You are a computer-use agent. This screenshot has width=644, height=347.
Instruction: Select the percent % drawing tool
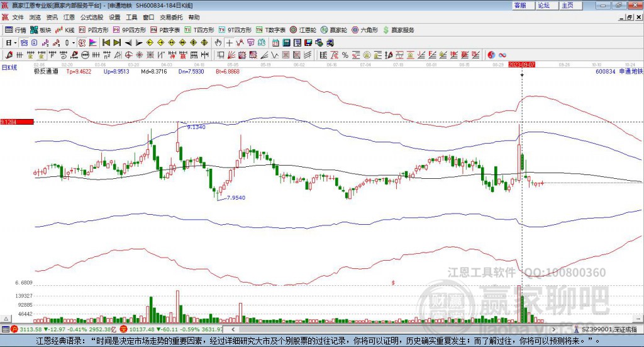[345, 55]
